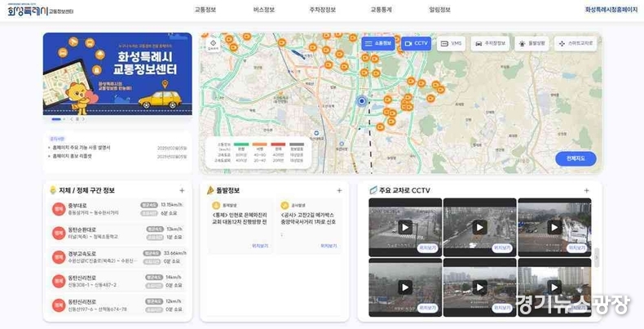644x329 pixels.
Task: Click the 화성특례시 교통정보센터 logo
Action: click(x=41, y=11)
